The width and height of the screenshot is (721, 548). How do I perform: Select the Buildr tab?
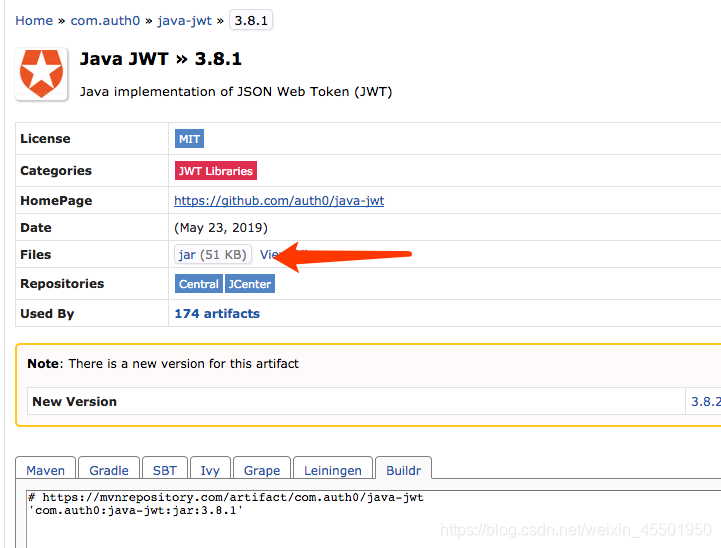click(x=404, y=469)
